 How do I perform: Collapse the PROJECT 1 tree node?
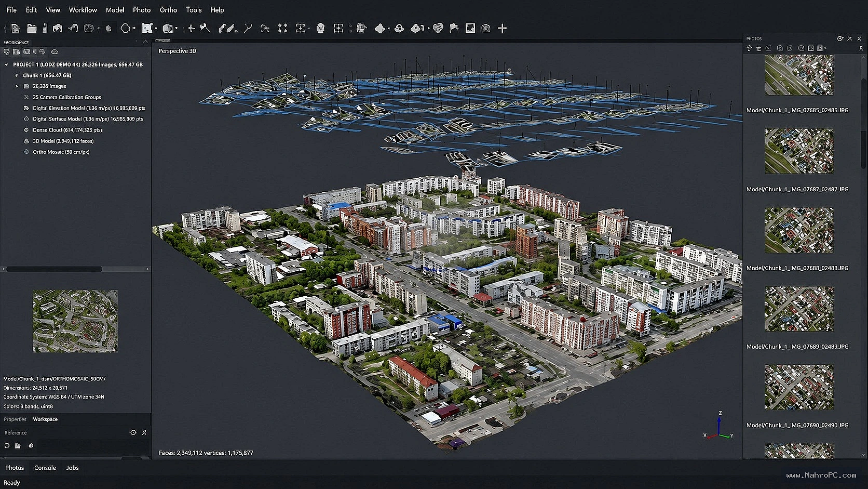6,64
